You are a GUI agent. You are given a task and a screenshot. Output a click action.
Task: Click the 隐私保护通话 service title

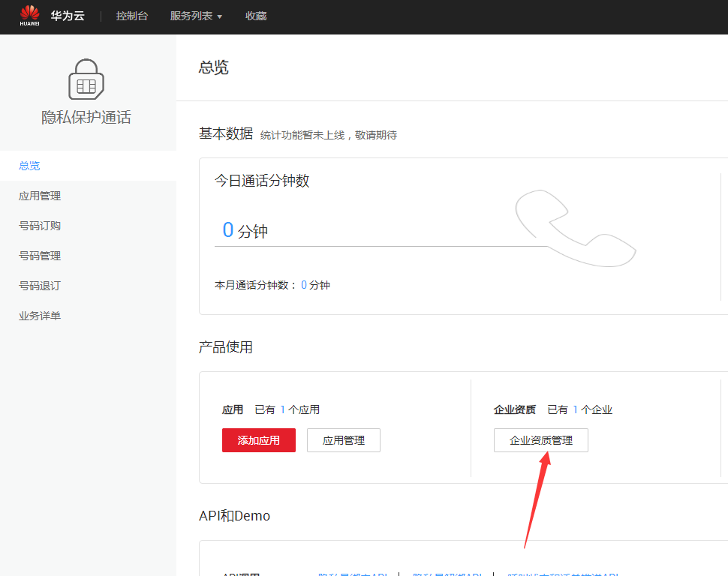click(86, 118)
